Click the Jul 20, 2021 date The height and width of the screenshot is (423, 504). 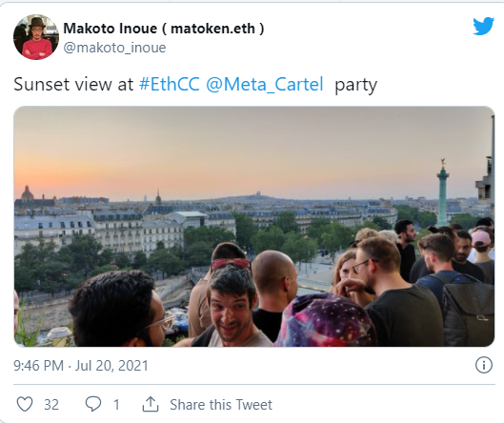point(111,366)
